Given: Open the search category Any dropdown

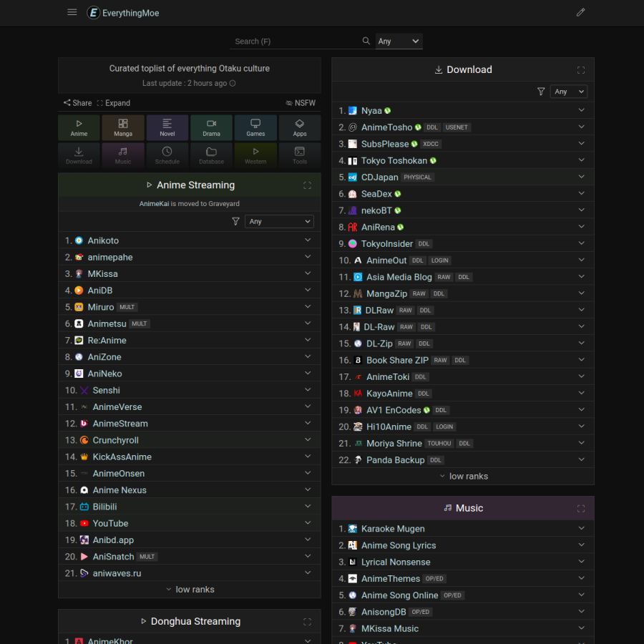Looking at the screenshot, I should 399,41.
